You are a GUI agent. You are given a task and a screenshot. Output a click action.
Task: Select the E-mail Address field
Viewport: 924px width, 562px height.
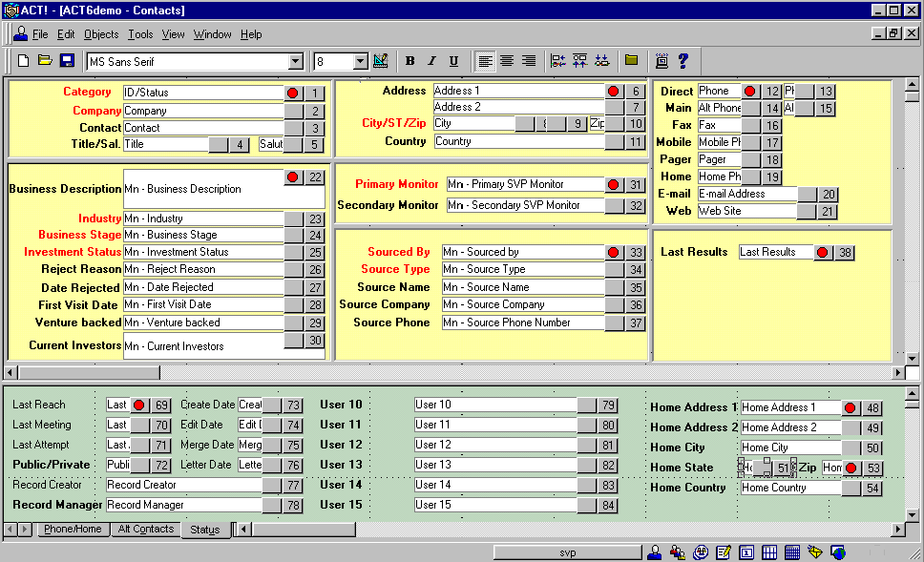pos(747,194)
